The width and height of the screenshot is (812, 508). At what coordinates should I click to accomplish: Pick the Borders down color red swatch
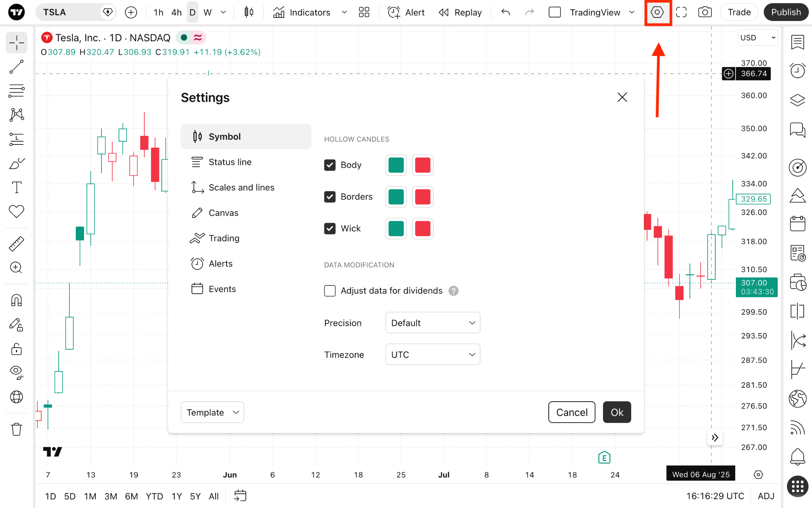point(423,196)
